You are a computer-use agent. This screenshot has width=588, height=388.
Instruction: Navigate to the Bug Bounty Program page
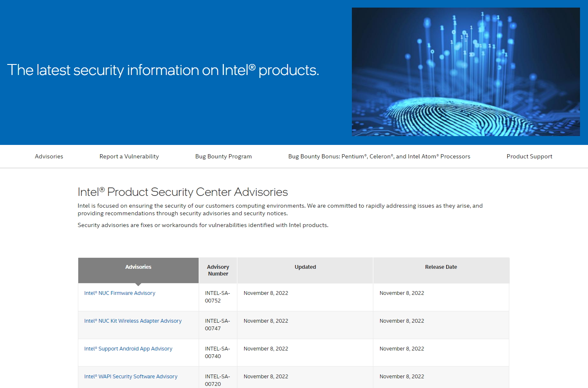point(223,156)
